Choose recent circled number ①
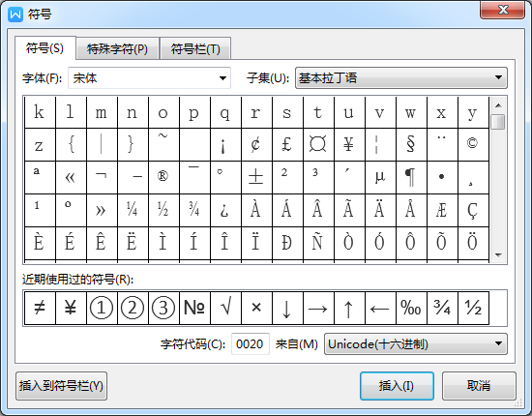The width and height of the screenshot is (532, 416). [102, 308]
